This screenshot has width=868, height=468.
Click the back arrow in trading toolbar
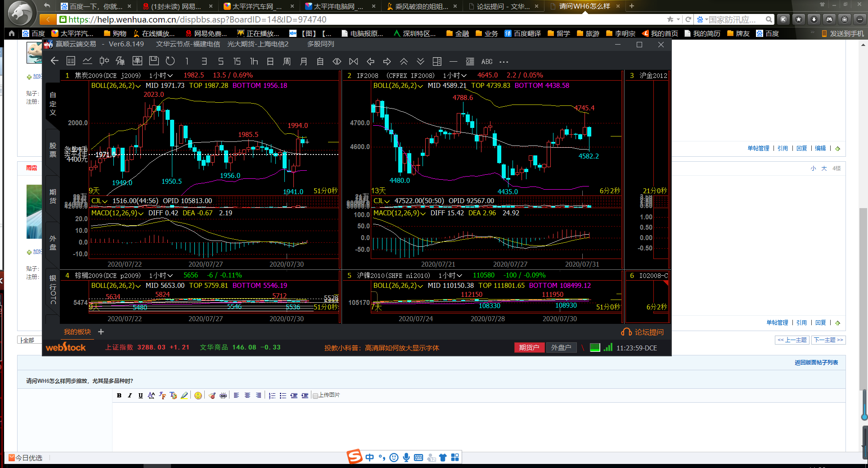pos(54,61)
